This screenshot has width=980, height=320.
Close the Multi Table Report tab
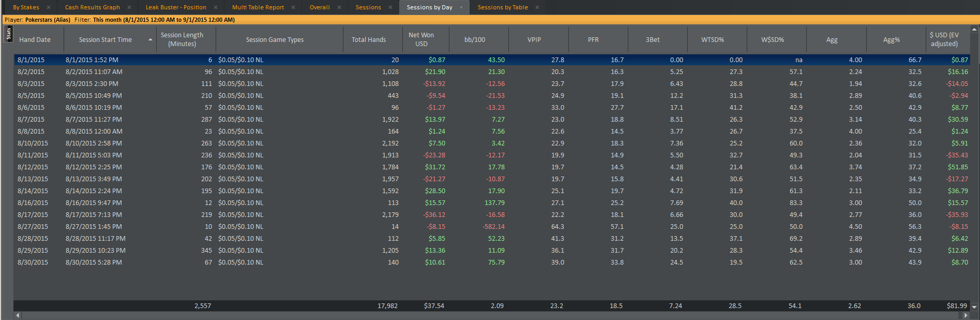(x=293, y=7)
